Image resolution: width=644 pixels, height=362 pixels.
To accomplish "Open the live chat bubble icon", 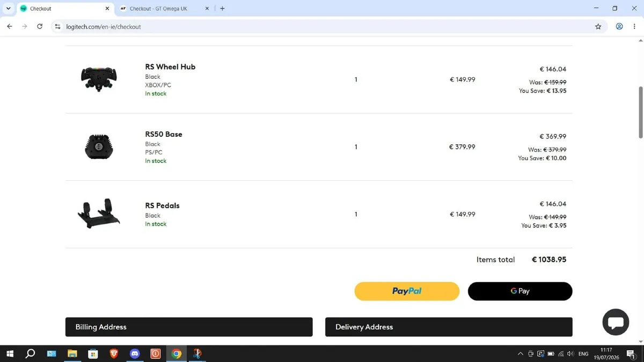I will pyautogui.click(x=616, y=322).
